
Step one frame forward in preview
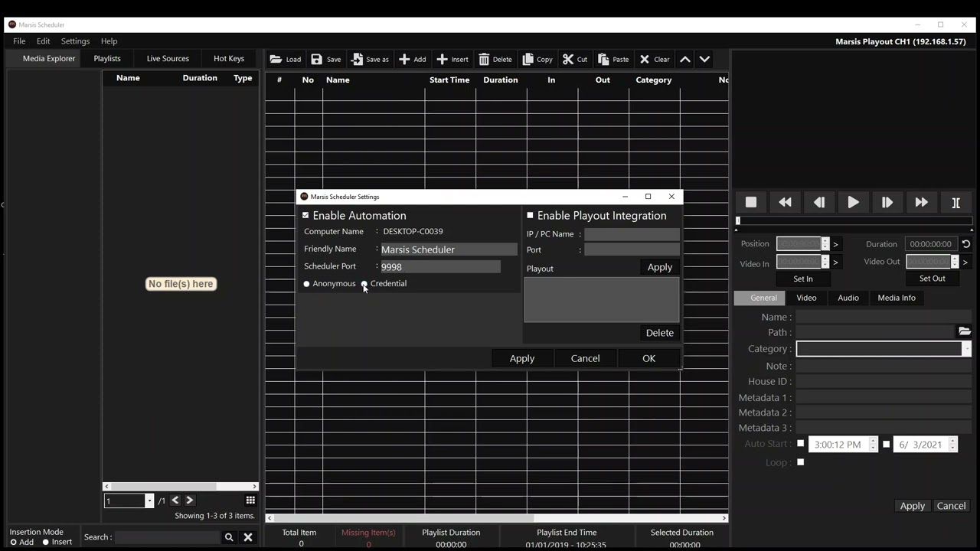click(x=887, y=202)
